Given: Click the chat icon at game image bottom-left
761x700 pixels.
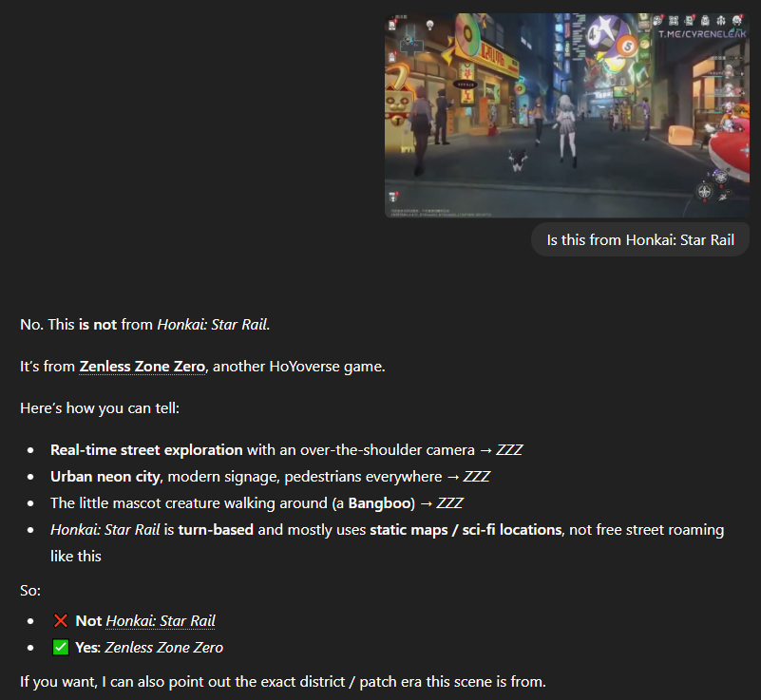Looking at the screenshot, I should point(393,197).
